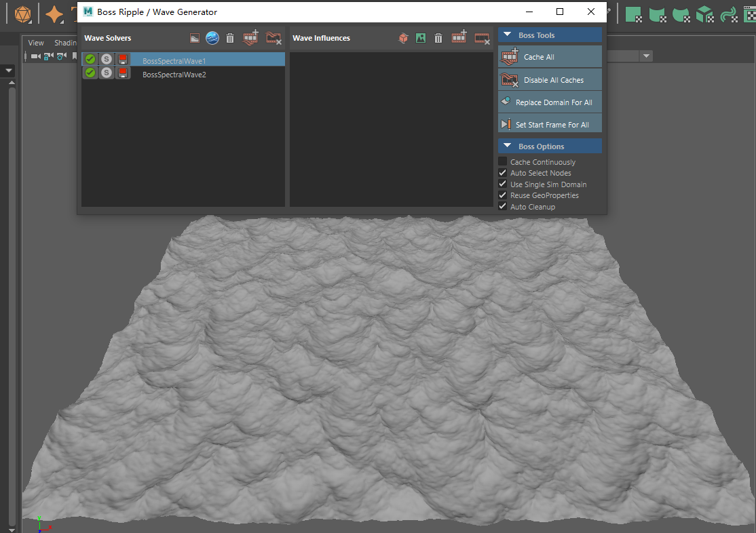Image resolution: width=756 pixels, height=533 pixels.
Task: Click the second green curved-surface shelf icon
Action: point(681,14)
